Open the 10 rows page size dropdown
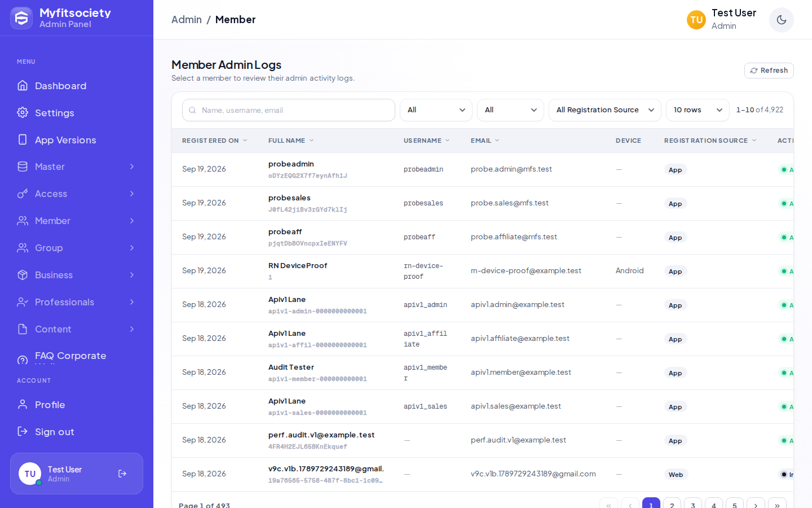 [x=698, y=110]
